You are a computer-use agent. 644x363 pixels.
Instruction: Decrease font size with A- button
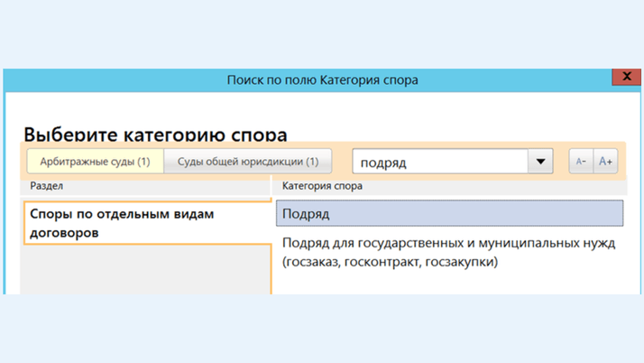tap(581, 161)
